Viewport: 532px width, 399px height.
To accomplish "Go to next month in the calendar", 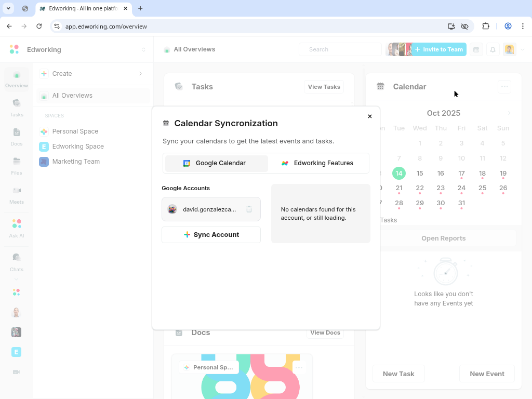I will pos(509,113).
